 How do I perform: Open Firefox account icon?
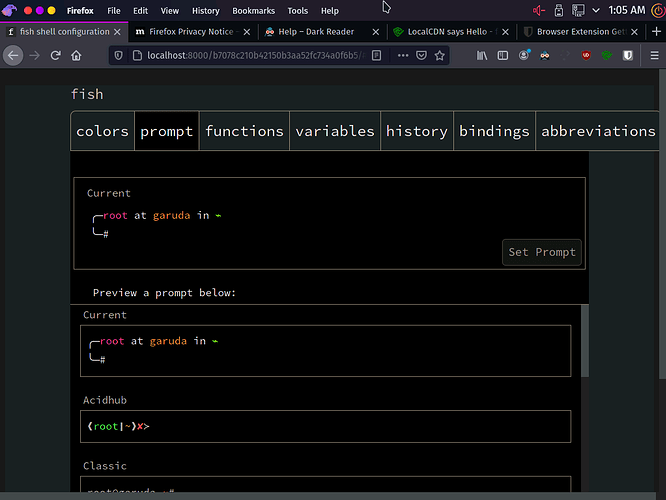[524, 55]
